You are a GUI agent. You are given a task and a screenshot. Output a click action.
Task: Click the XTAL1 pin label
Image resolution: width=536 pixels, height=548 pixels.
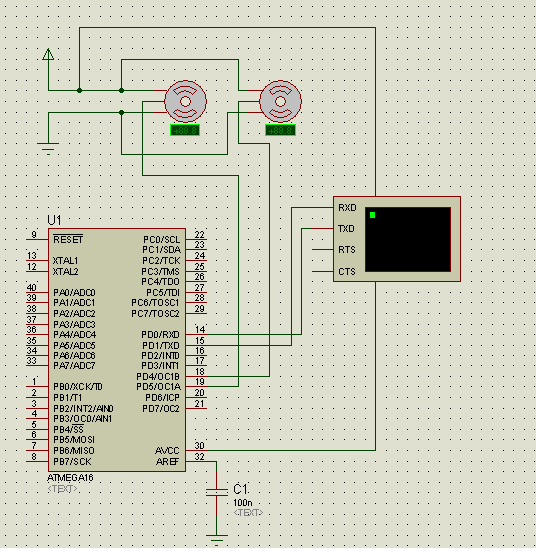[x=65, y=260]
